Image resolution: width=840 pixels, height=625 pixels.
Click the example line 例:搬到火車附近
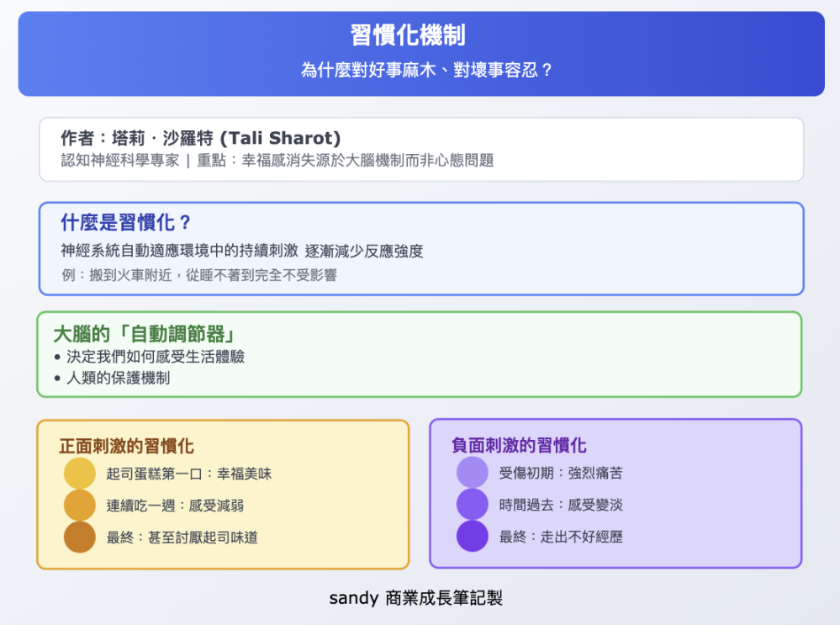[x=199, y=275]
